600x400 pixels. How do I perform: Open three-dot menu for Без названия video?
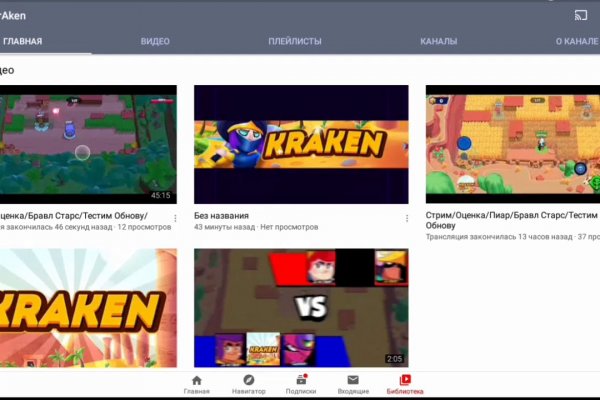pos(406,218)
